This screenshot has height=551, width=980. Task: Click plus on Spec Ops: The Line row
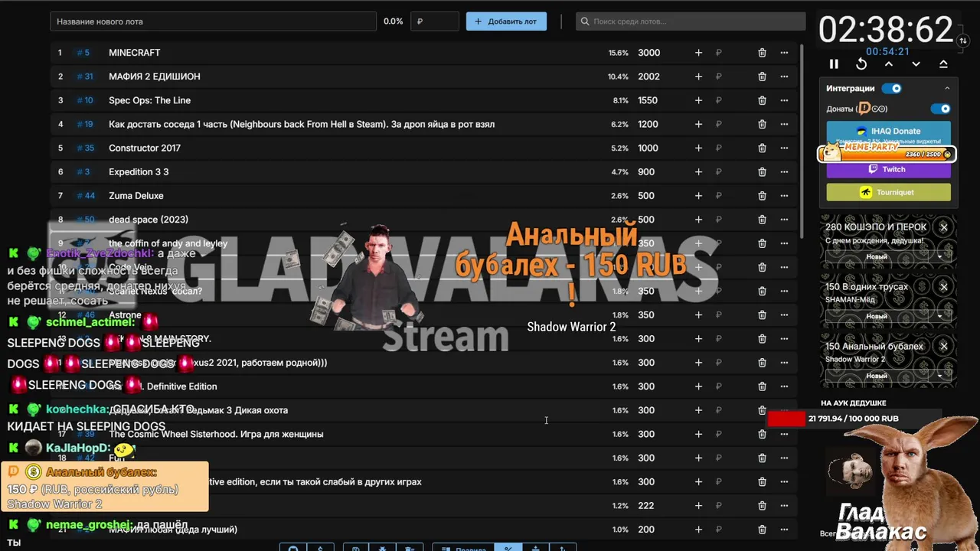click(698, 100)
